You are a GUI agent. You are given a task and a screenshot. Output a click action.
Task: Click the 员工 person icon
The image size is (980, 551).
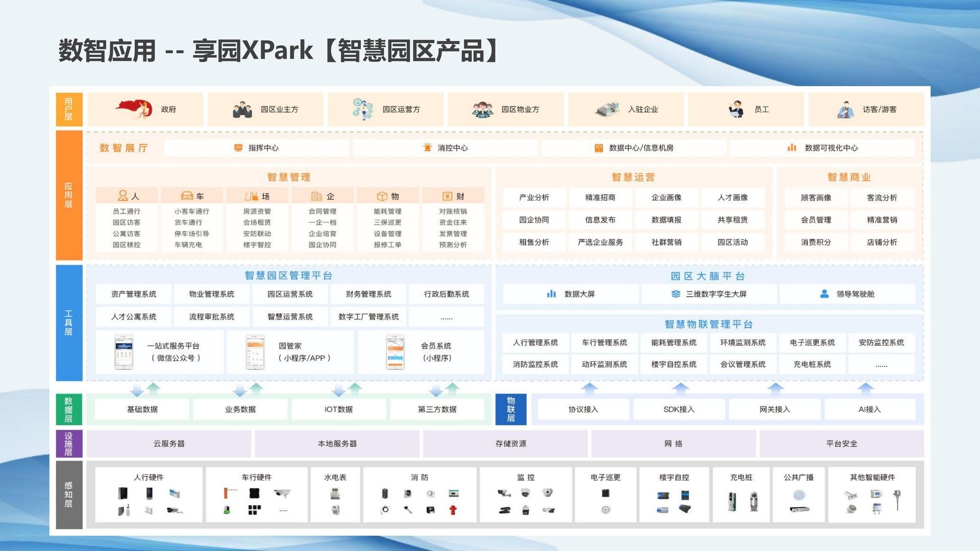pos(736,109)
